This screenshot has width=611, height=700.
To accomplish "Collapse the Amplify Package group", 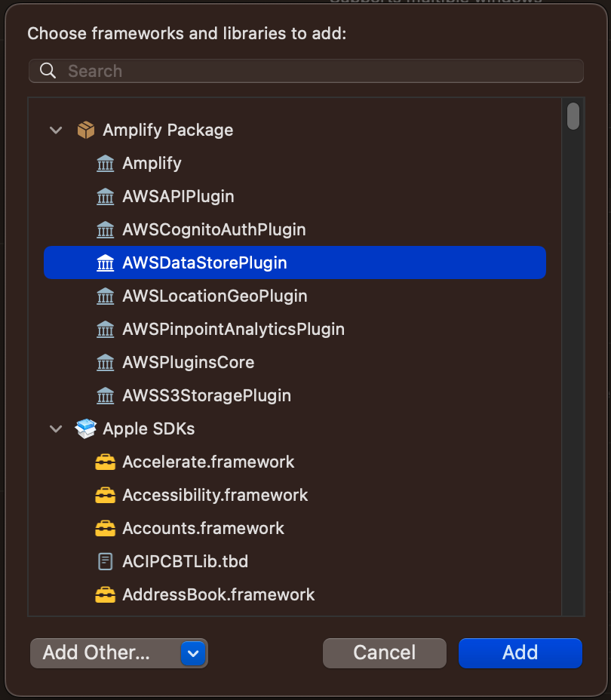I will pyautogui.click(x=56, y=130).
